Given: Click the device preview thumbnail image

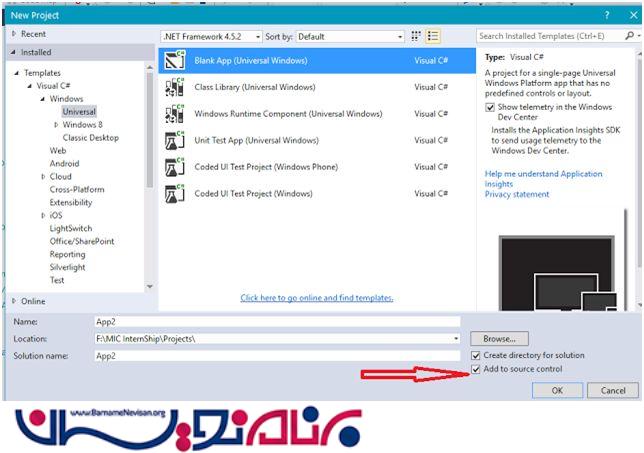Looking at the screenshot, I should point(558,273).
